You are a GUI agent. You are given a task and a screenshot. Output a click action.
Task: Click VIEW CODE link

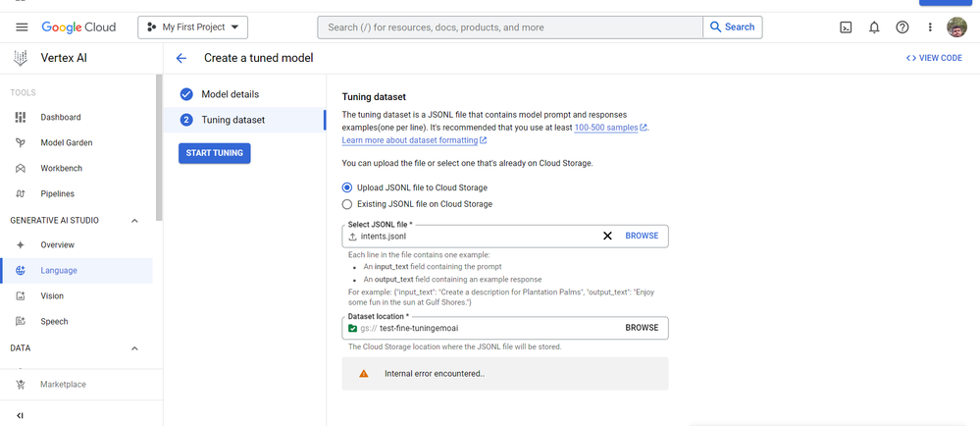tap(934, 58)
